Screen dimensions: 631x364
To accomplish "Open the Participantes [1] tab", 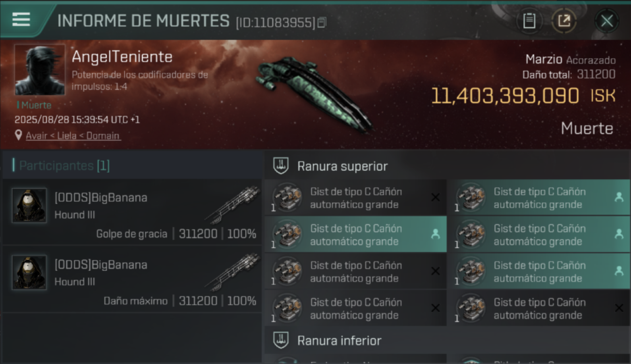I will [65, 166].
